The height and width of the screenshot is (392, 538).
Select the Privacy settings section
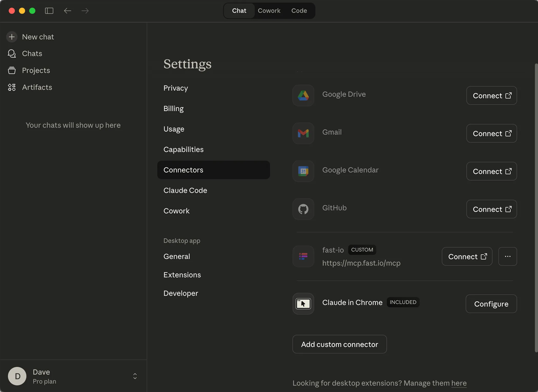coord(175,88)
